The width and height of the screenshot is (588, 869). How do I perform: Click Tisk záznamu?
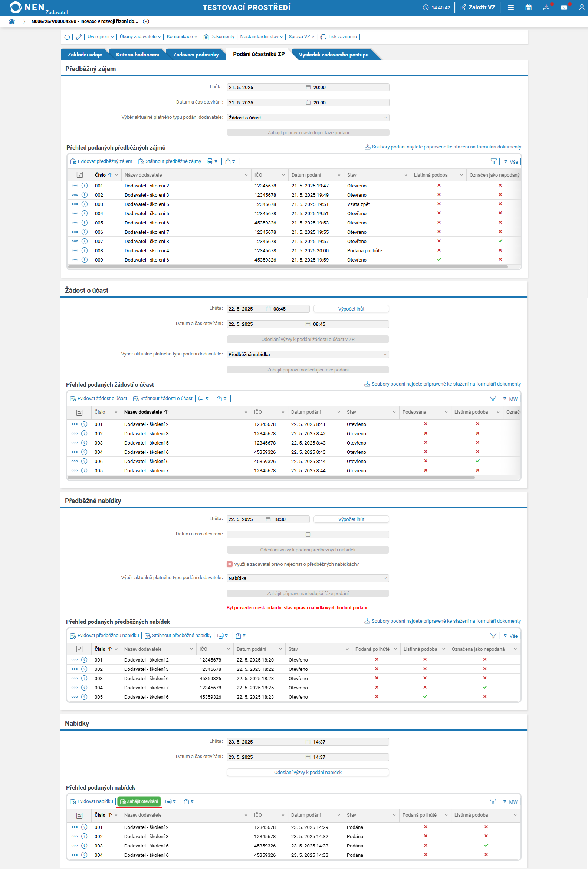point(339,37)
